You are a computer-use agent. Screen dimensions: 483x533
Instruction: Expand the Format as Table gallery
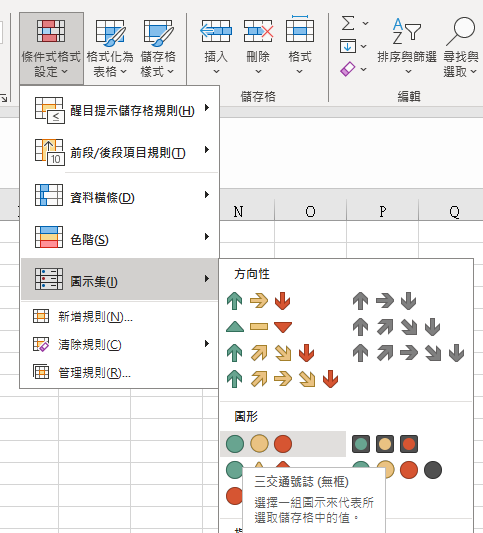[x=110, y=48]
